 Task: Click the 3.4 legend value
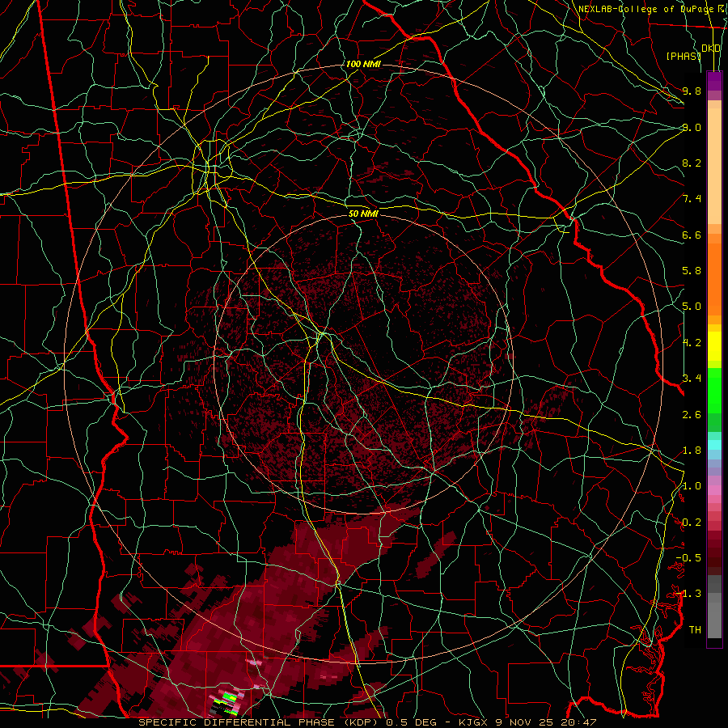tap(692, 379)
